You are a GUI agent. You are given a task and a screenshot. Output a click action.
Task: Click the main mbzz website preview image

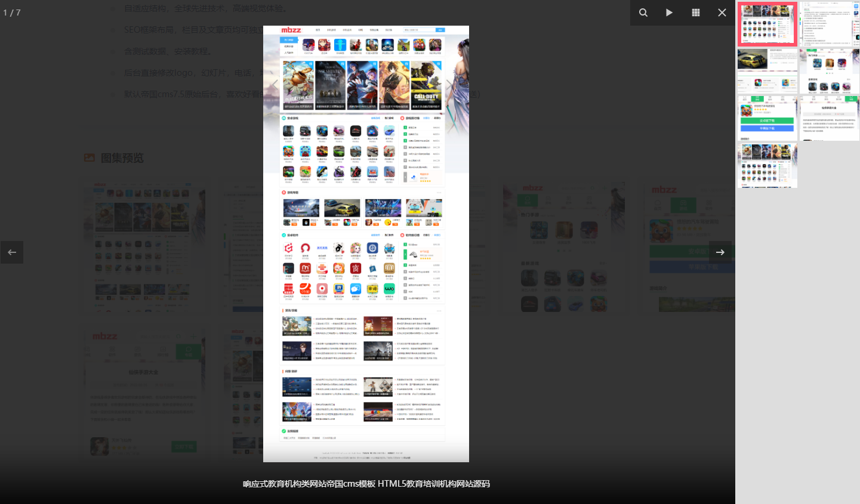tap(366, 244)
